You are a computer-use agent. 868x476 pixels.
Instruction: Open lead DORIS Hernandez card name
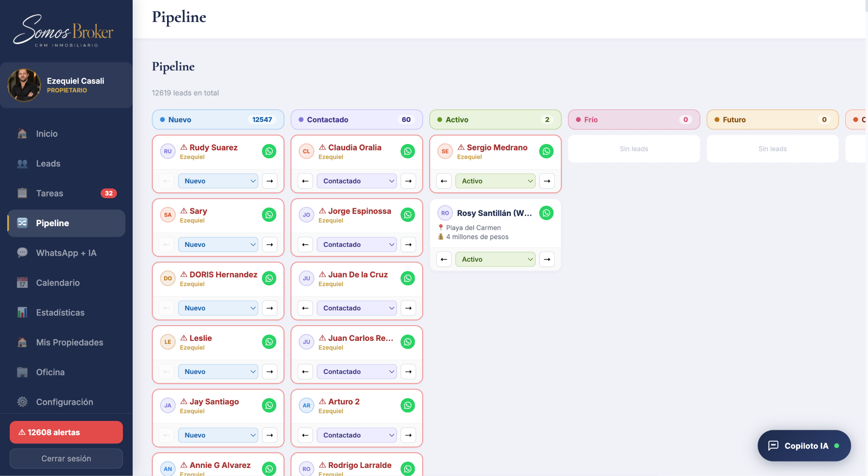[x=223, y=274]
